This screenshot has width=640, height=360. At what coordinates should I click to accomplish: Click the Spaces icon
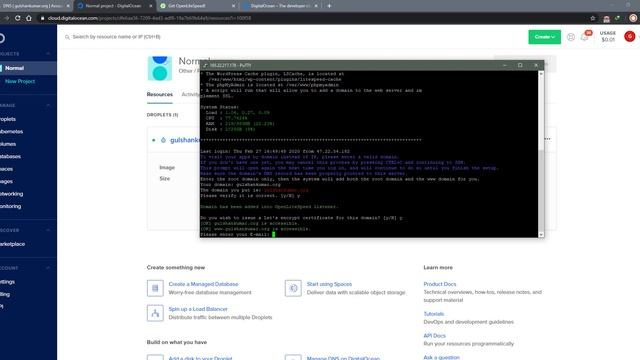click(293, 288)
